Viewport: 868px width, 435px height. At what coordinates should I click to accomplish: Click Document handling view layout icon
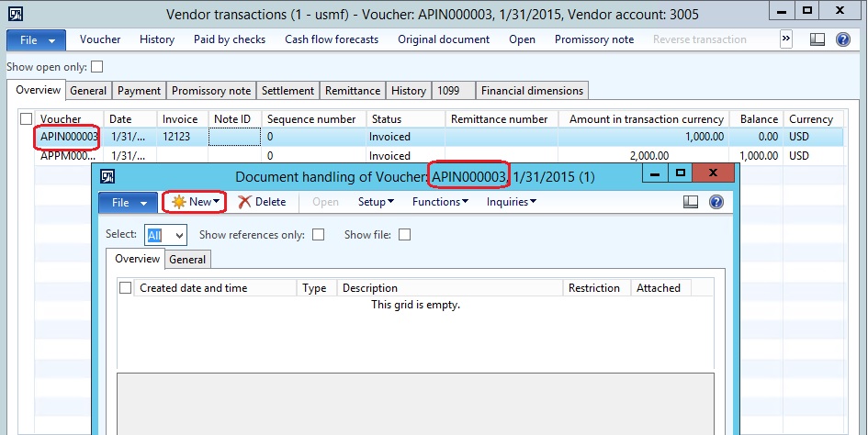click(x=692, y=202)
